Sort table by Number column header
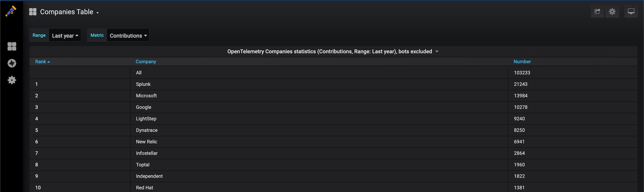The width and height of the screenshot is (644, 192). (522, 62)
